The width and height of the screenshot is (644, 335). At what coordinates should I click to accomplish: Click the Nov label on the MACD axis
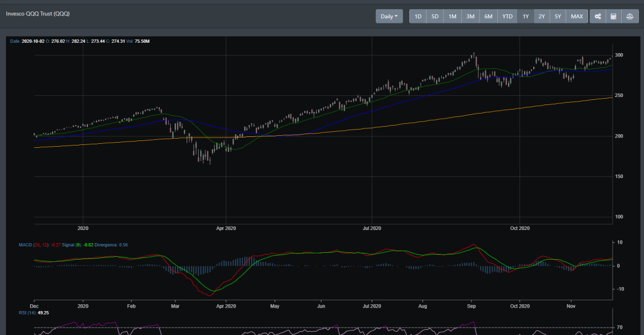coord(571,306)
